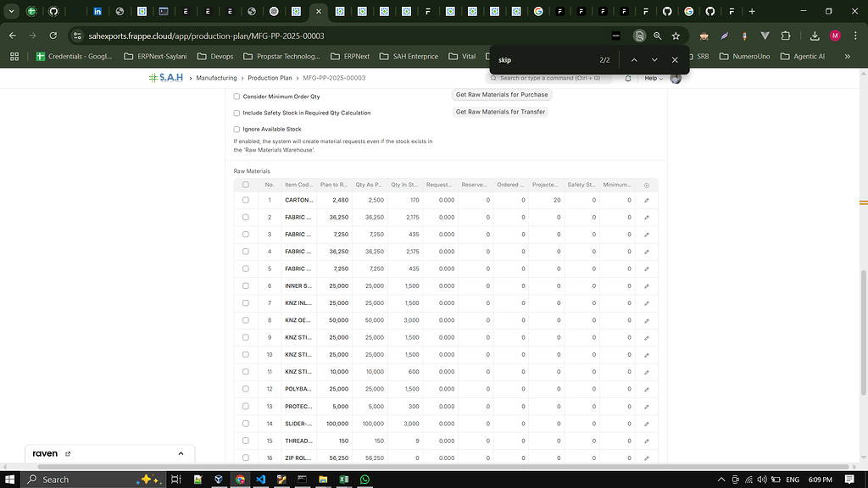Open the notifications bell icon

(x=626, y=77)
